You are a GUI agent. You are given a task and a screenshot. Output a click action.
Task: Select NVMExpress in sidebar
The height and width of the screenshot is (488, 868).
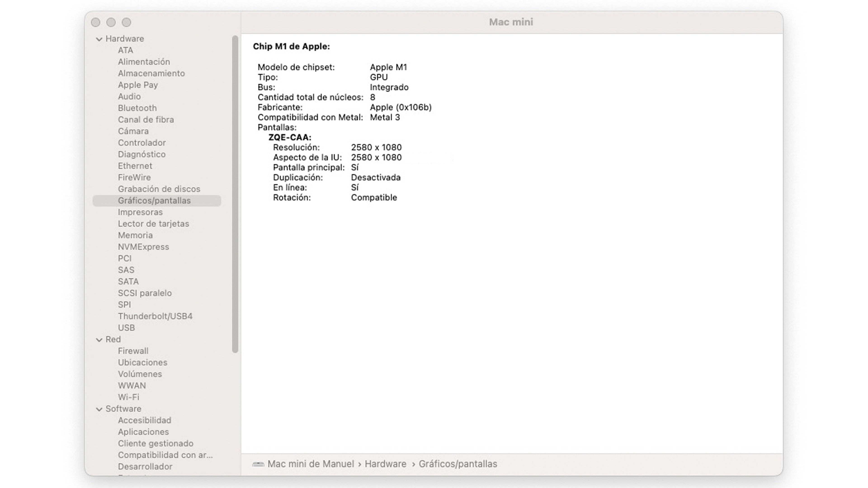[x=143, y=247]
